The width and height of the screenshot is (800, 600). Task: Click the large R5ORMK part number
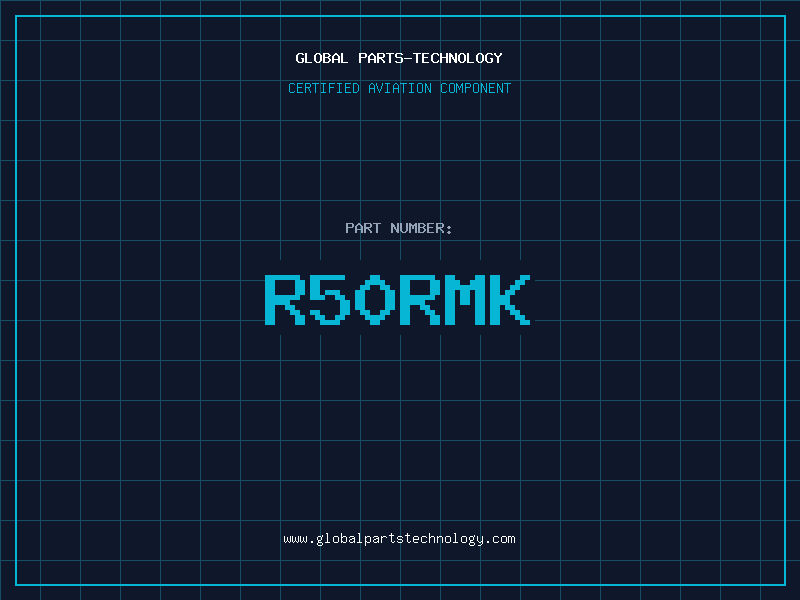click(x=397, y=299)
